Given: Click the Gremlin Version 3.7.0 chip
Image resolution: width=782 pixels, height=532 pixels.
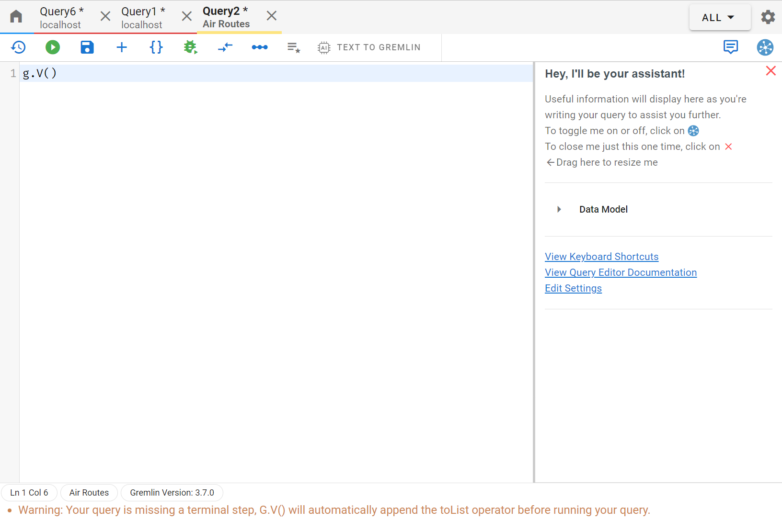Looking at the screenshot, I should click(x=172, y=493).
